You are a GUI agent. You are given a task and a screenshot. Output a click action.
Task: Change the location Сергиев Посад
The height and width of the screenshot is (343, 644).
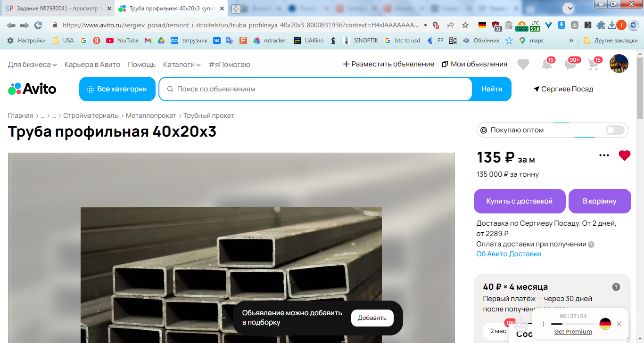click(563, 89)
